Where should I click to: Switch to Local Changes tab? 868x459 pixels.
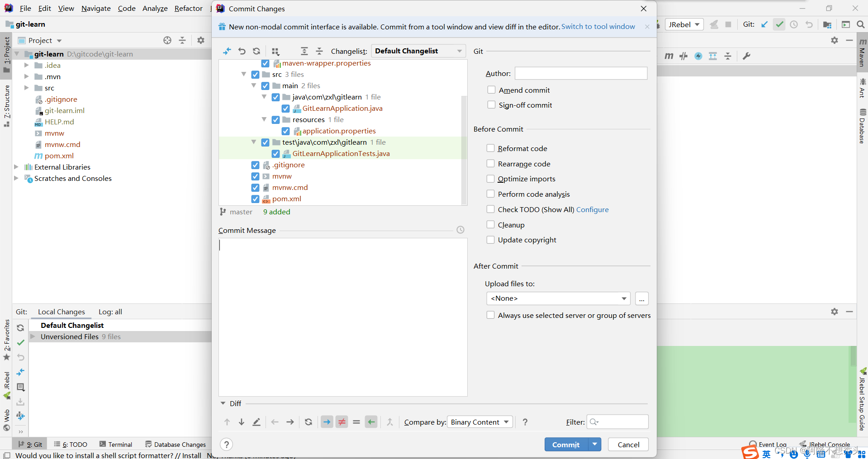coord(62,312)
